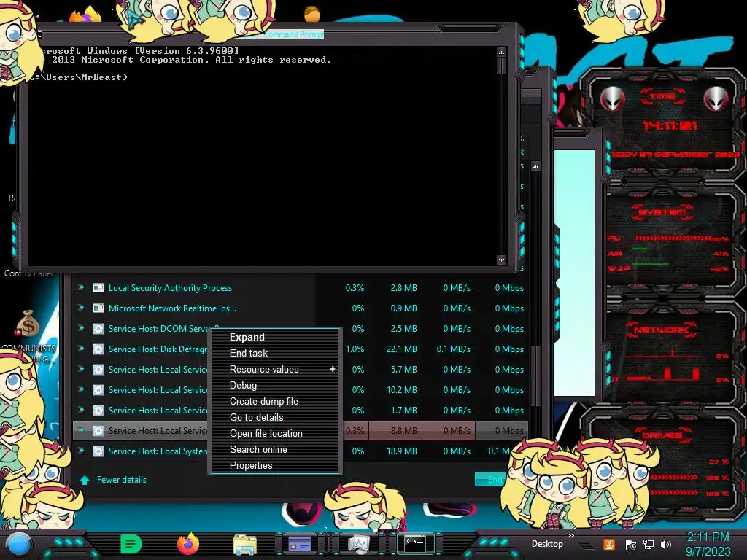Open the Resource values submenu arrow
The image size is (747, 560).
(x=332, y=369)
